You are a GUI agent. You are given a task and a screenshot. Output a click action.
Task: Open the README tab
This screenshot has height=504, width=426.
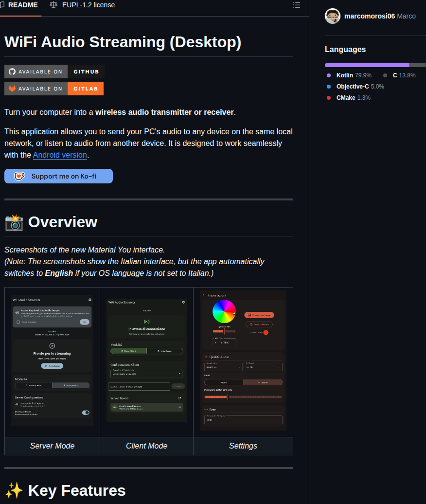pyautogui.click(x=19, y=5)
